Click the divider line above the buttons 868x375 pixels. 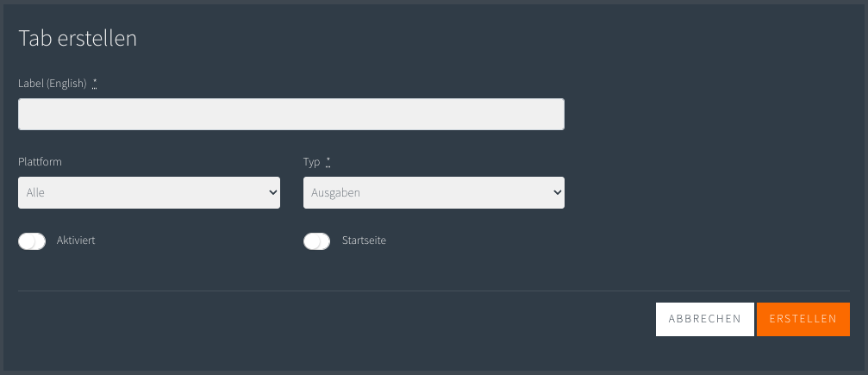tap(434, 291)
